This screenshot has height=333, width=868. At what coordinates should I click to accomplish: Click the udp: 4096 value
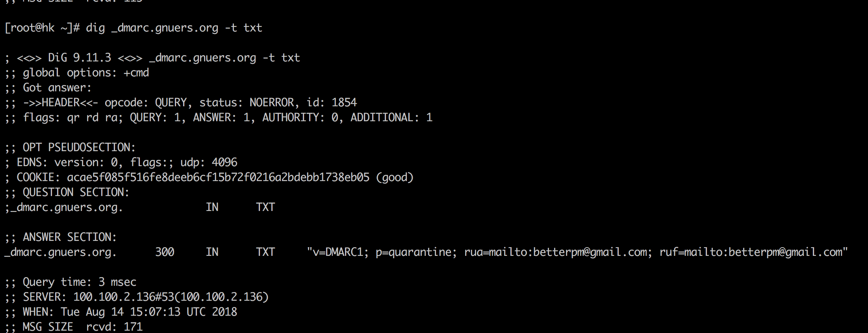click(209, 163)
